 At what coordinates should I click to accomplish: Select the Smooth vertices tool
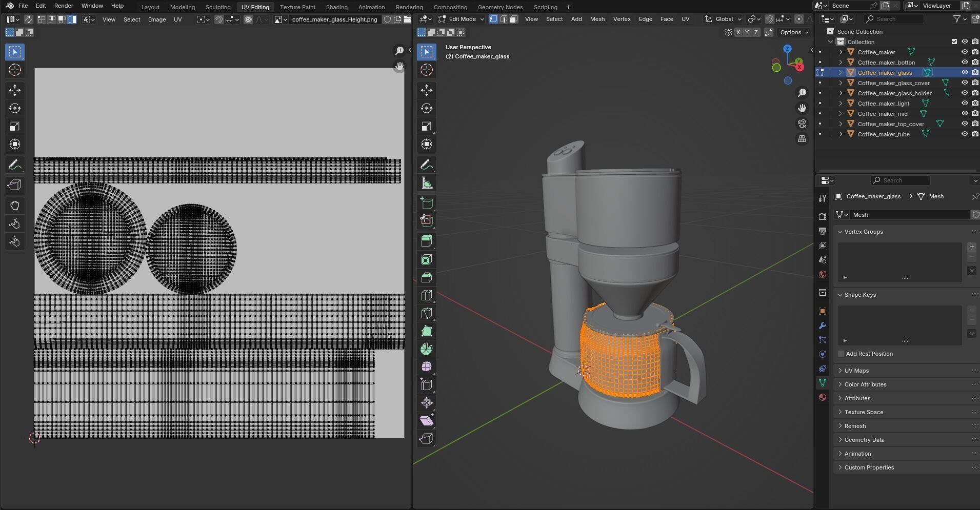pos(426,367)
